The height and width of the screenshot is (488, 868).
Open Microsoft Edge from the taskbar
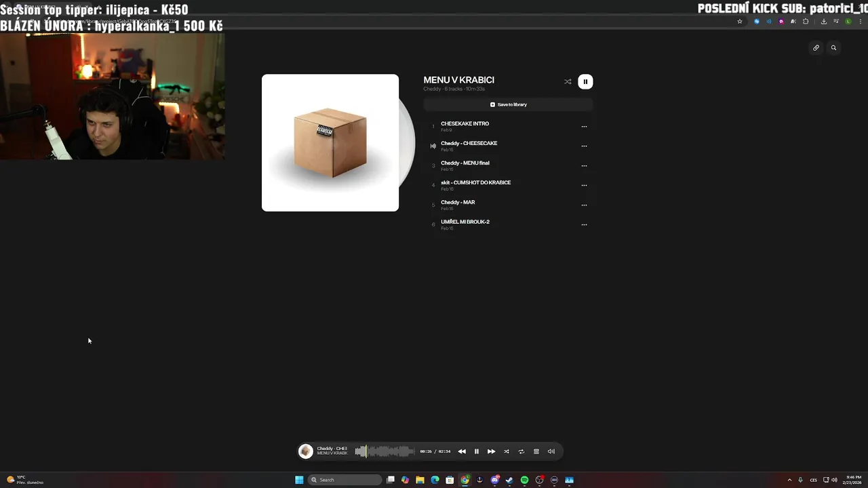click(435, 480)
